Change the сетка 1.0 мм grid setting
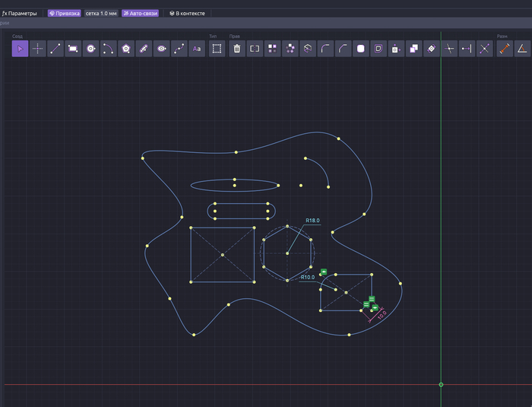 [101, 13]
